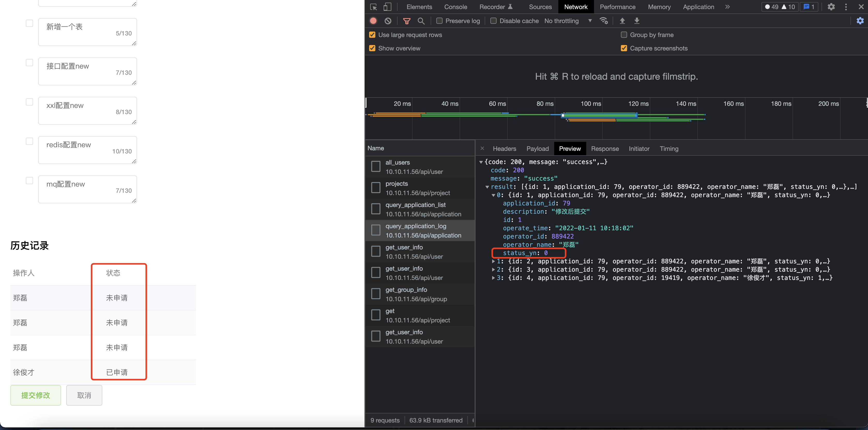Click 已申请 status for 徐俊才

click(x=117, y=372)
